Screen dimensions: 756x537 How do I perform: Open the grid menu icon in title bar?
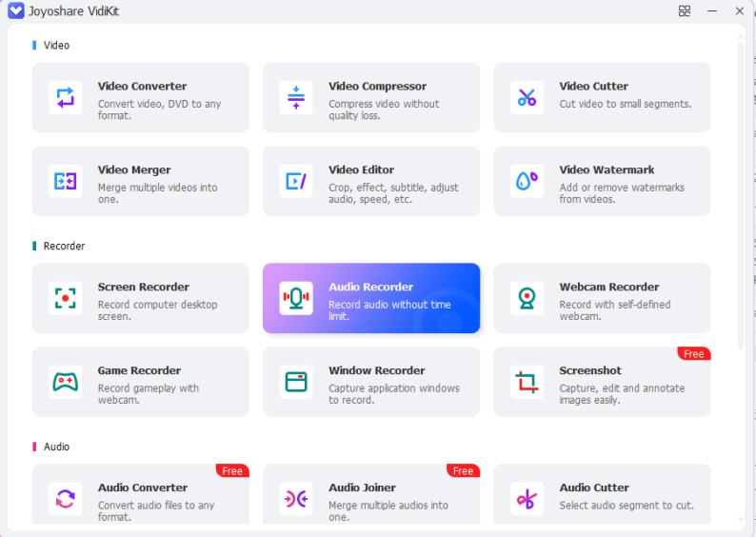click(685, 10)
